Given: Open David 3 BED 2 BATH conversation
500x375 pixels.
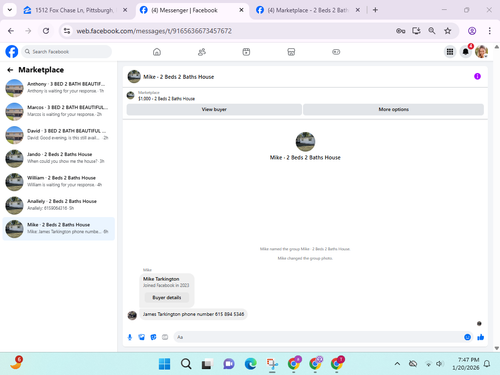Looking at the screenshot, I should tap(59, 135).
